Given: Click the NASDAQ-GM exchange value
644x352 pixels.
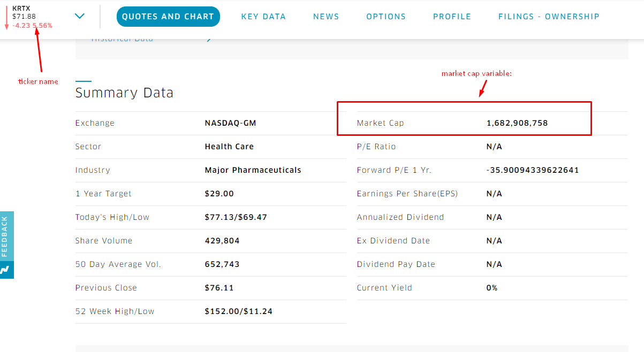Looking at the screenshot, I should click(x=230, y=123).
